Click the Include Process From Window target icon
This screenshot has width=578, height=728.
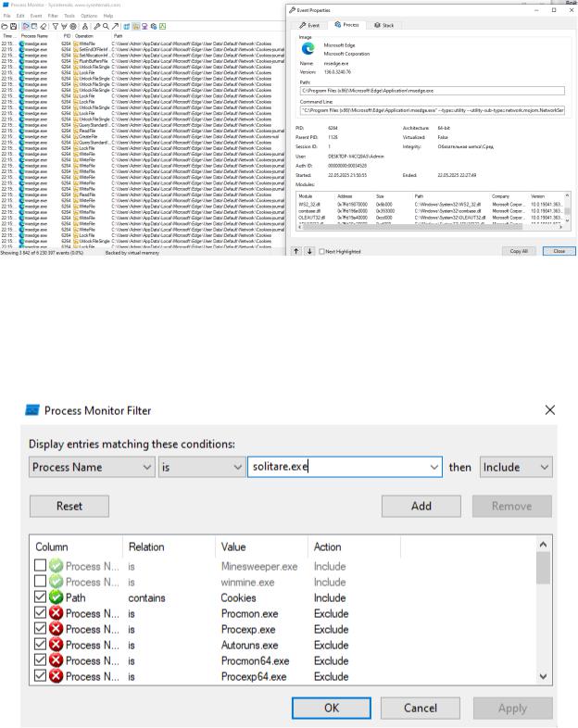tap(73, 27)
